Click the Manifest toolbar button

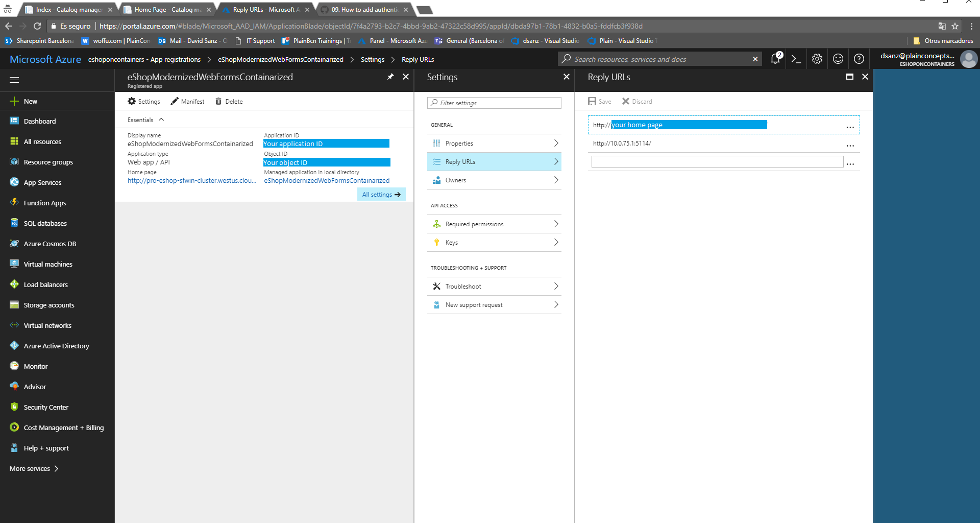187,101
